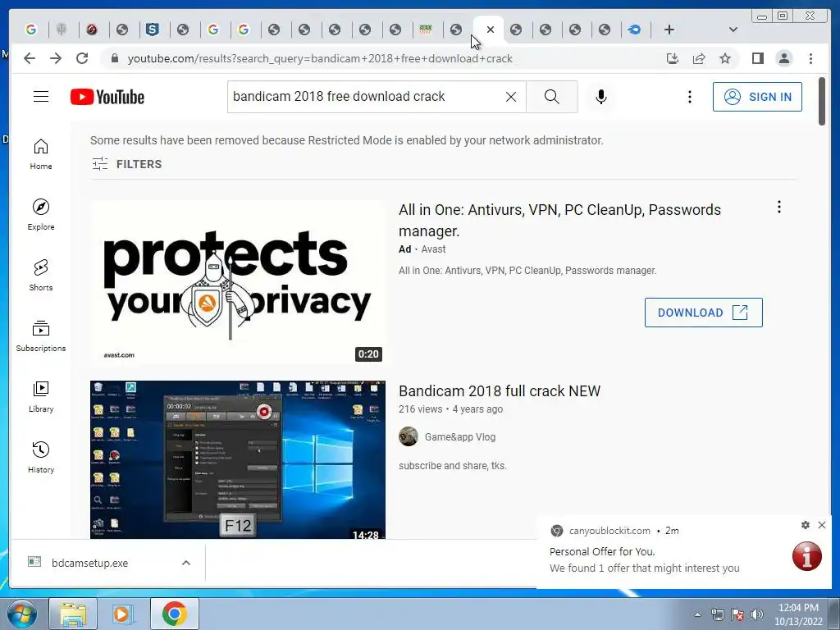Screen dimensions: 840x630
Task: Switch to the green image favicon tab
Action: (x=426, y=30)
